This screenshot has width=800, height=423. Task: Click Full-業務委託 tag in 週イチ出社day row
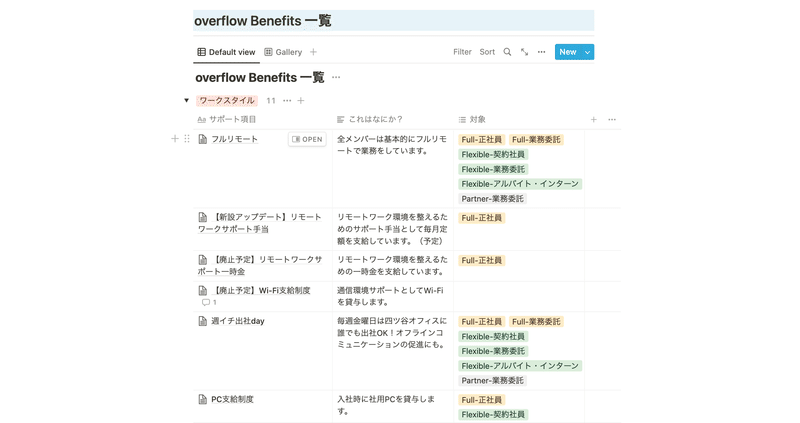click(x=536, y=321)
